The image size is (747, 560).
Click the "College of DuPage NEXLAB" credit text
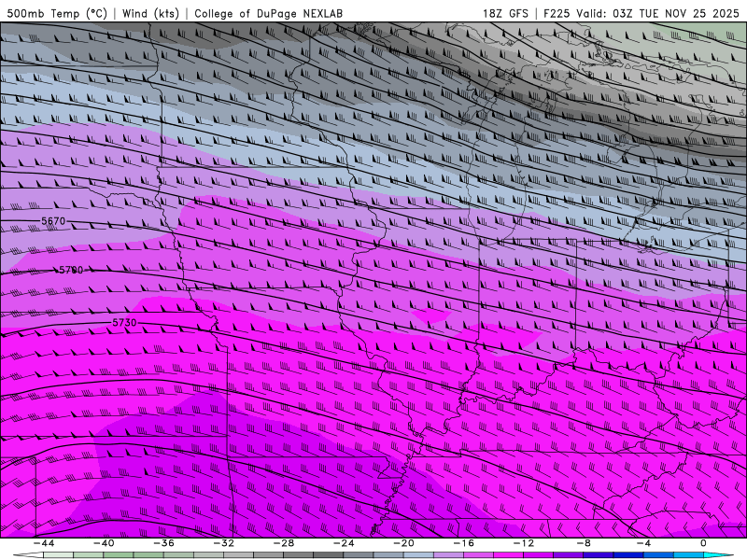click(x=268, y=13)
